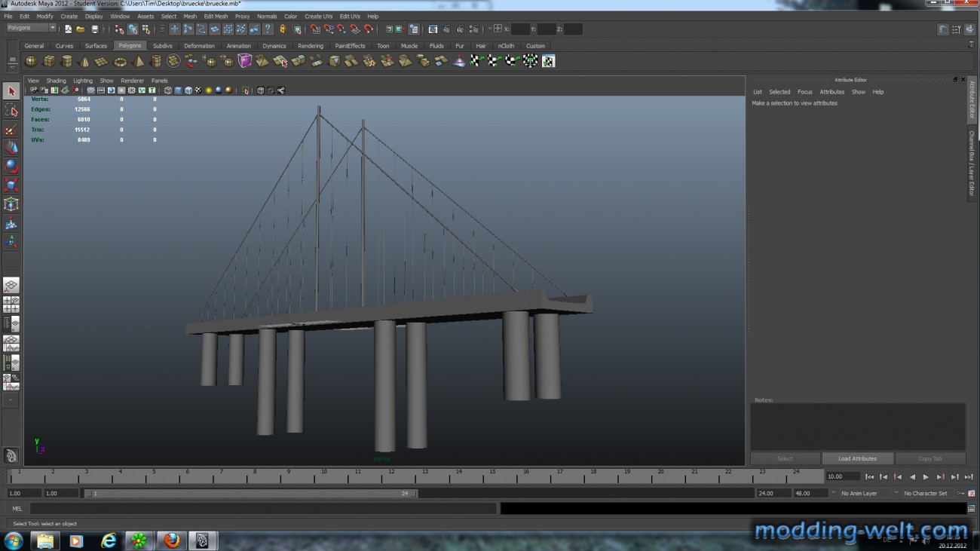Viewport: 980px width, 551px height.
Task: Step forward one frame
Action: tap(954, 477)
